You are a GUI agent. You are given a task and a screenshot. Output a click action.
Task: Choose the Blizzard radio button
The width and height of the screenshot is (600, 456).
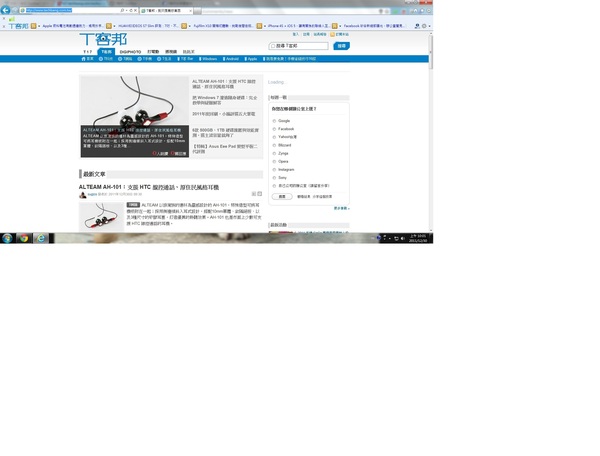pos(275,145)
